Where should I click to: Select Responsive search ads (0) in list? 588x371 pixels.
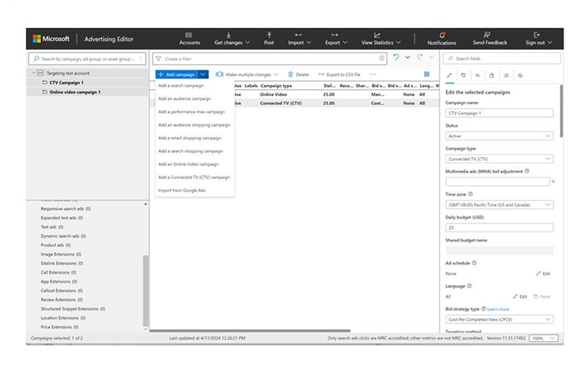[65, 209]
